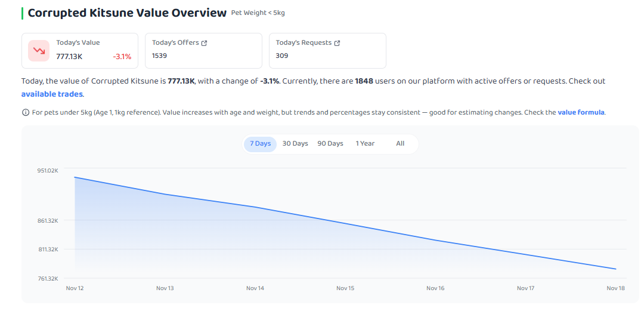Open Today's Requests external link icon
644x311 pixels.
coord(337,43)
